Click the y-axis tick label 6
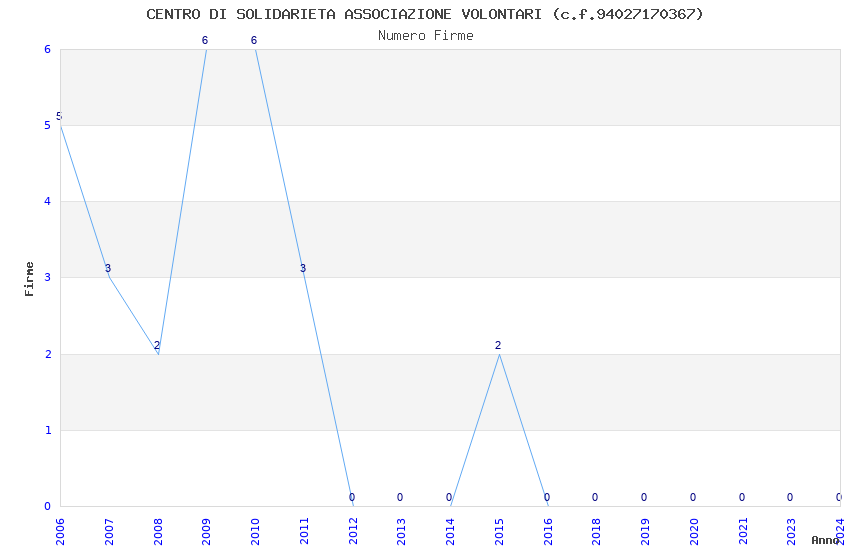This screenshot has width=850, height=550. (x=48, y=49)
